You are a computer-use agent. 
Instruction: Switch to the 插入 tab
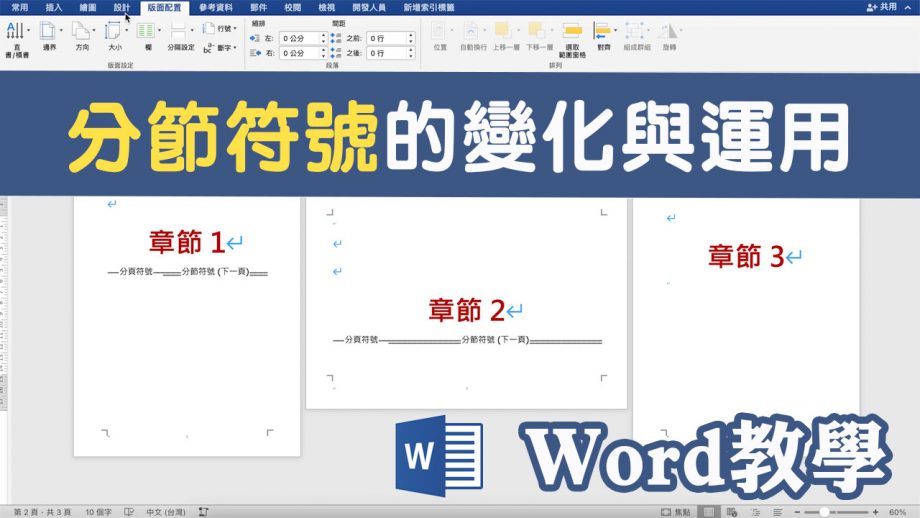pyautogui.click(x=53, y=7)
